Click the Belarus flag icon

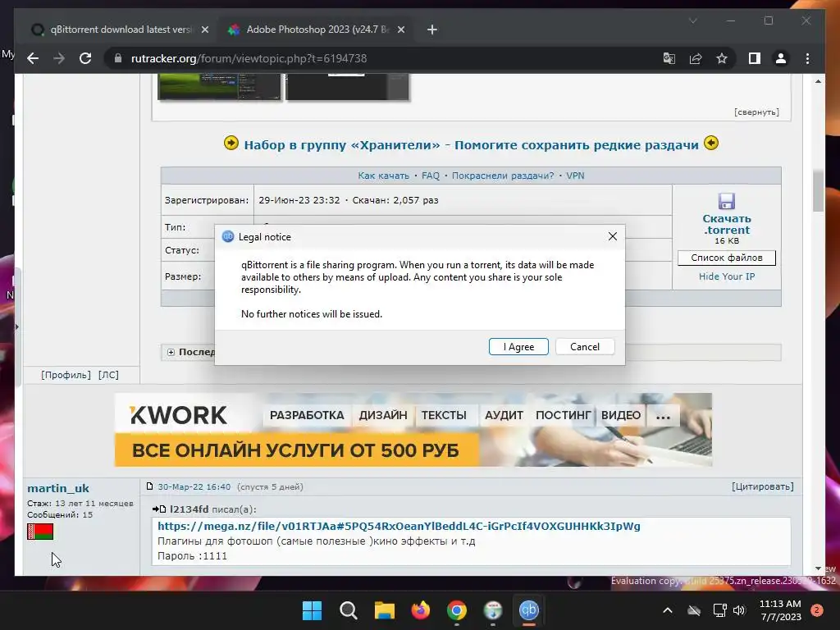pos(40,532)
